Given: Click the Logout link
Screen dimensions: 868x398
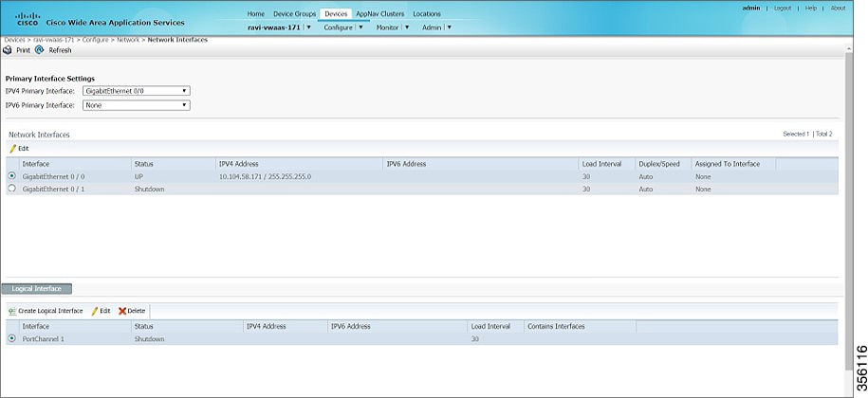Looking at the screenshot, I should tap(783, 9).
